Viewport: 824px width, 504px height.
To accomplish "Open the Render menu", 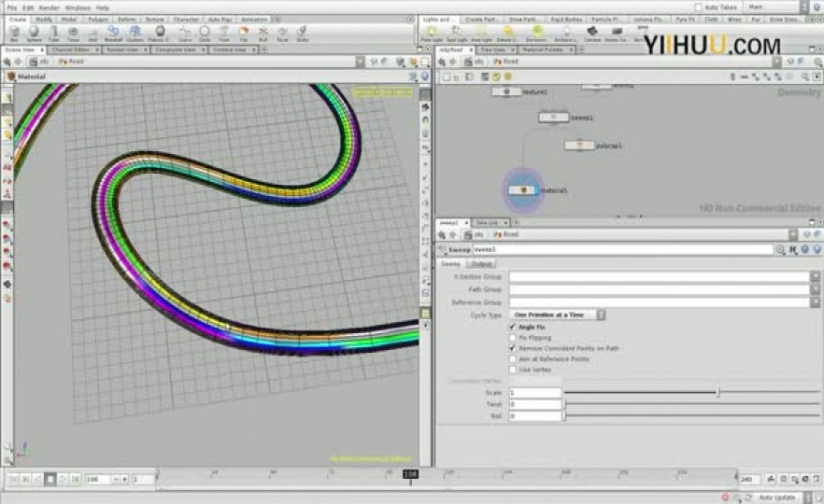I will pos(50,7).
